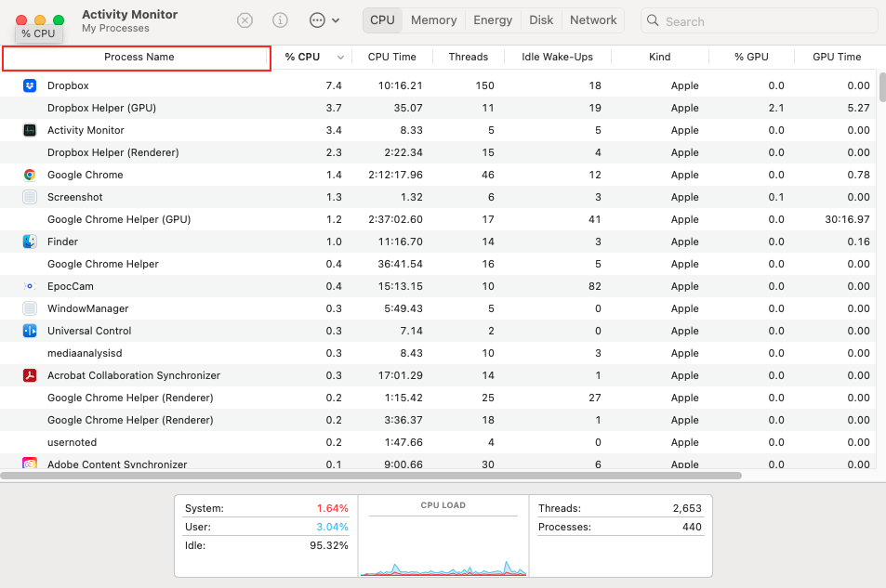Select the plain Google Chrome Helper row
The width and height of the screenshot is (886, 588).
[439, 264]
